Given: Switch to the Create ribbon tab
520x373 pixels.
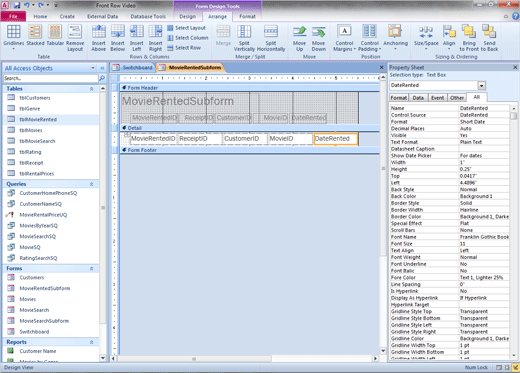Looking at the screenshot, I should [x=67, y=16].
